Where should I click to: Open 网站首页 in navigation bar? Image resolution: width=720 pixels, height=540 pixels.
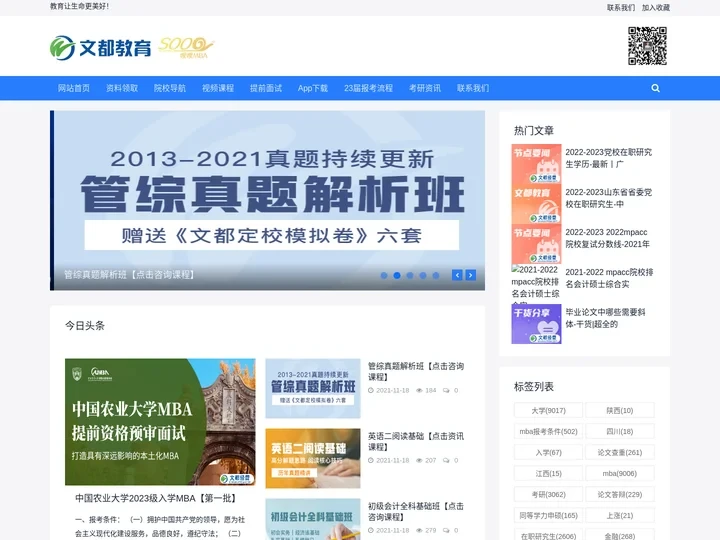[73, 88]
